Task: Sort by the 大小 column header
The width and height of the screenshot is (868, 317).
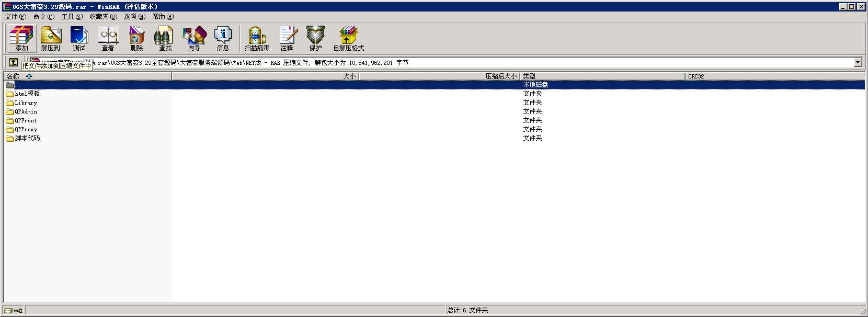Action: 265,76
